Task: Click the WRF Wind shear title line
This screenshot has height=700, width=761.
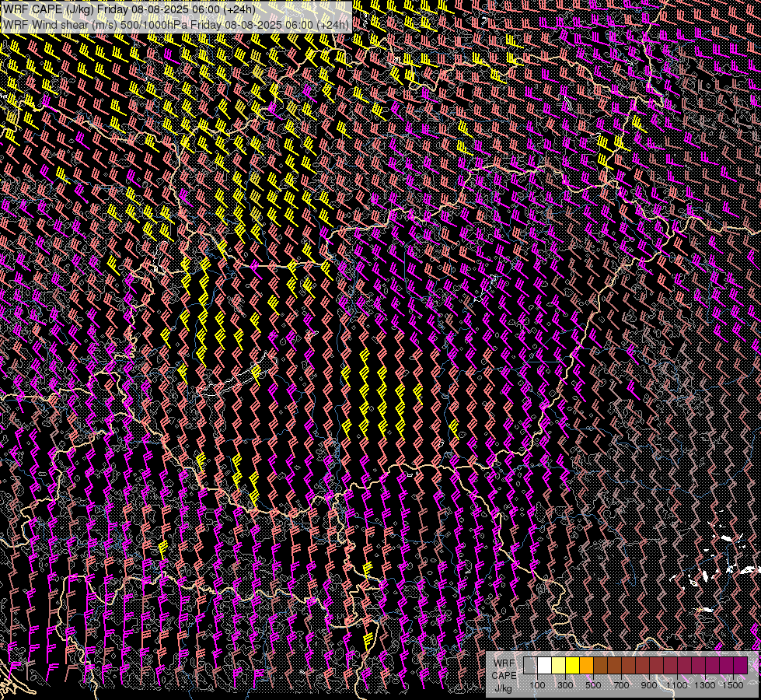Action: 176,24
